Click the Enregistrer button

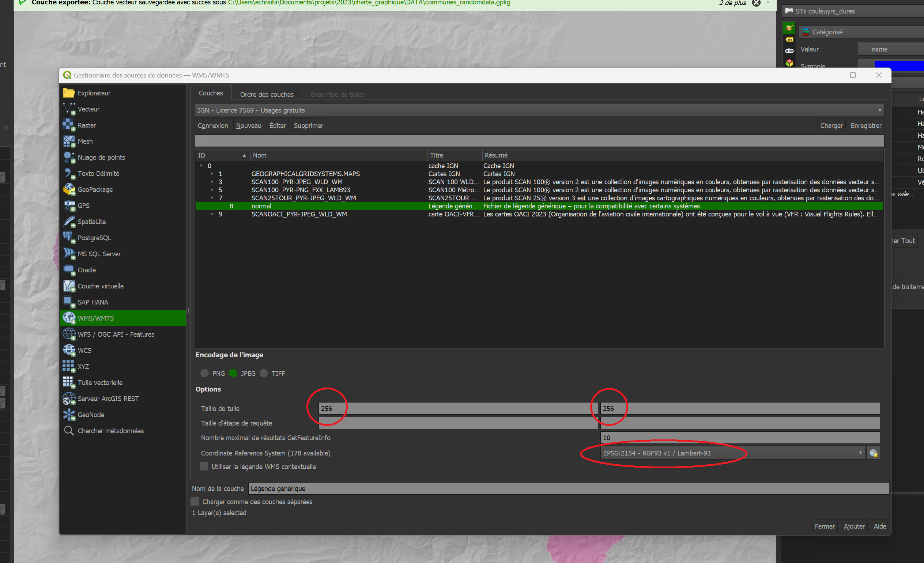(x=866, y=125)
